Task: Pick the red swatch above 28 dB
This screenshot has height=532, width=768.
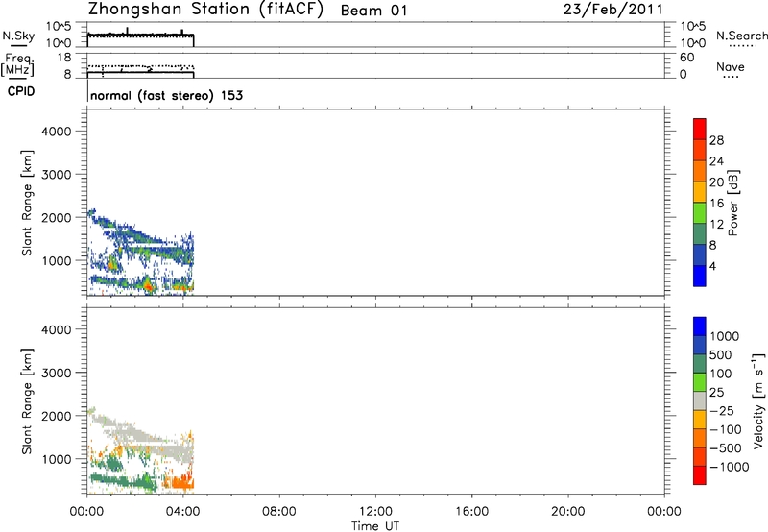Action: click(700, 129)
